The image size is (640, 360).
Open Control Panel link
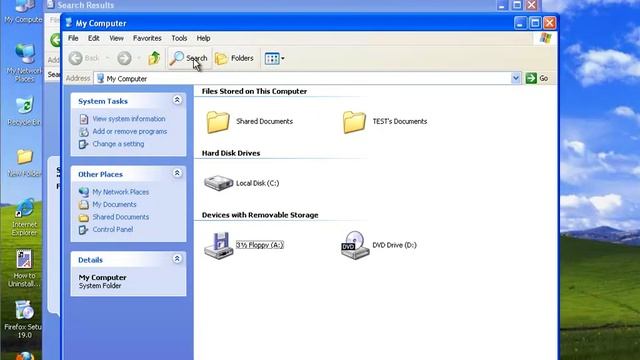pos(113,229)
